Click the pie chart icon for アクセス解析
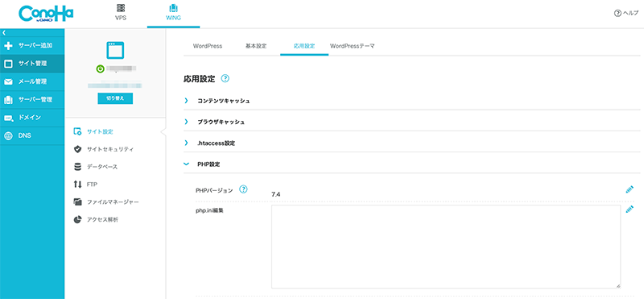Viewport: 644px width, 299px height. pos(77,220)
